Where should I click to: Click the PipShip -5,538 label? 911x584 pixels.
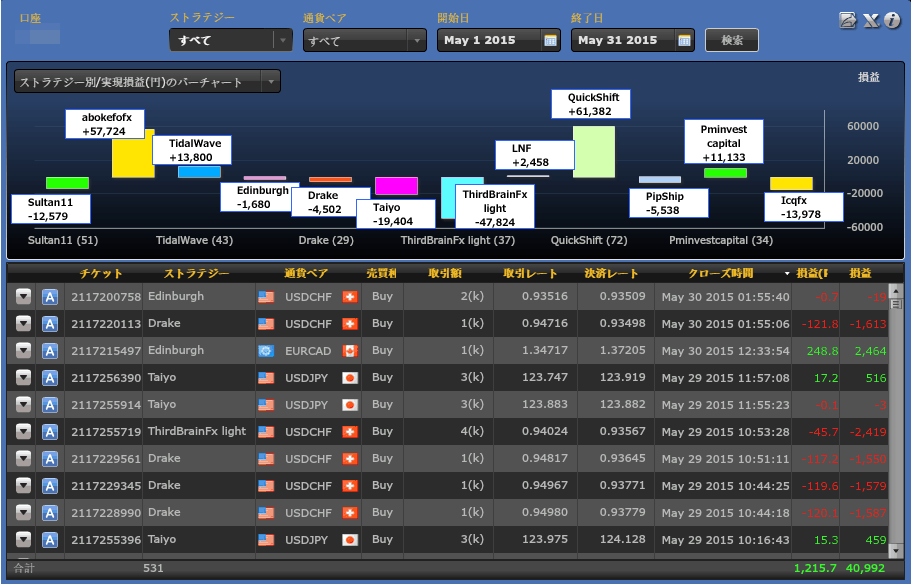point(669,203)
